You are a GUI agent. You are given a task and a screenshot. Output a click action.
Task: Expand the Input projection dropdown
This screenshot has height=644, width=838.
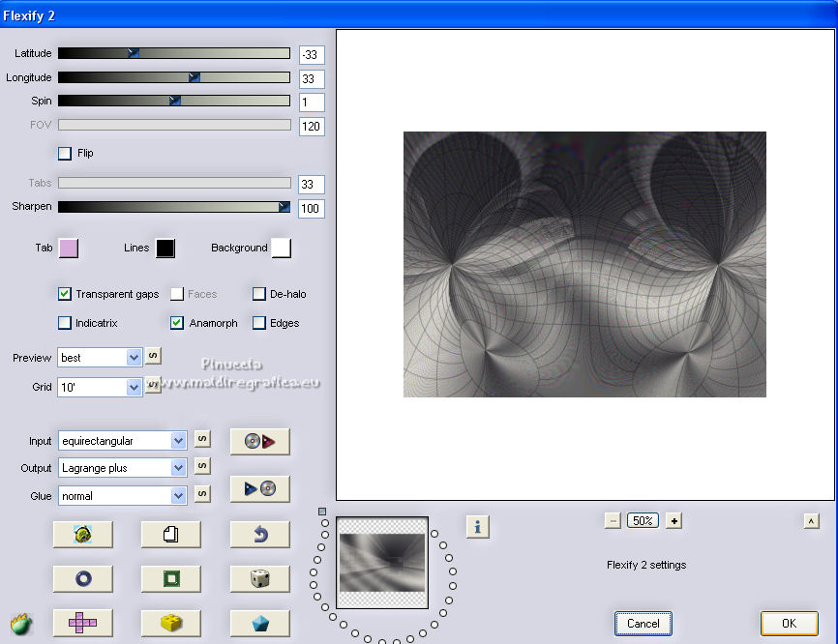coord(178,441)
